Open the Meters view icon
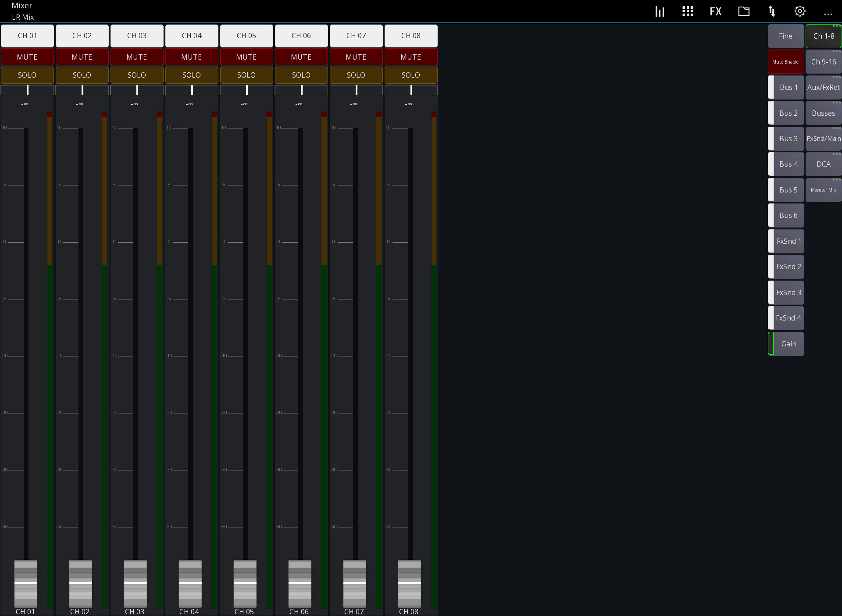Image resolution: width=842 pixels, height=616 pixels. (660, 11)
